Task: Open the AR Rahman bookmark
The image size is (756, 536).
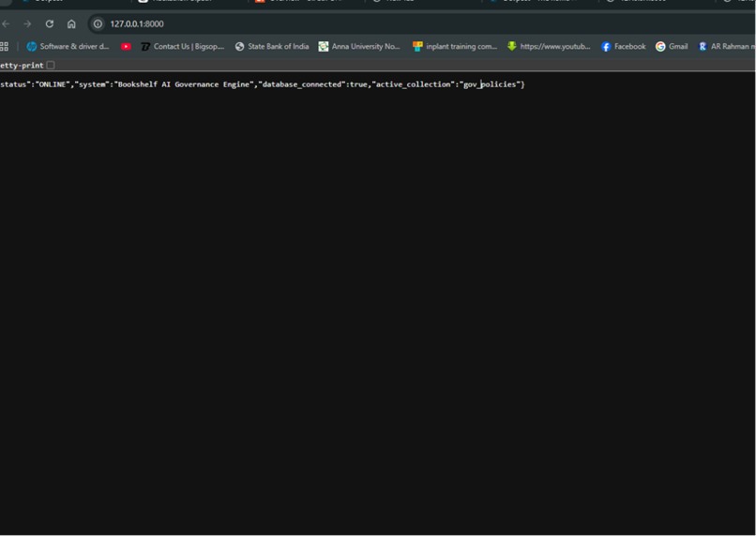Action: tap(727, 46)
